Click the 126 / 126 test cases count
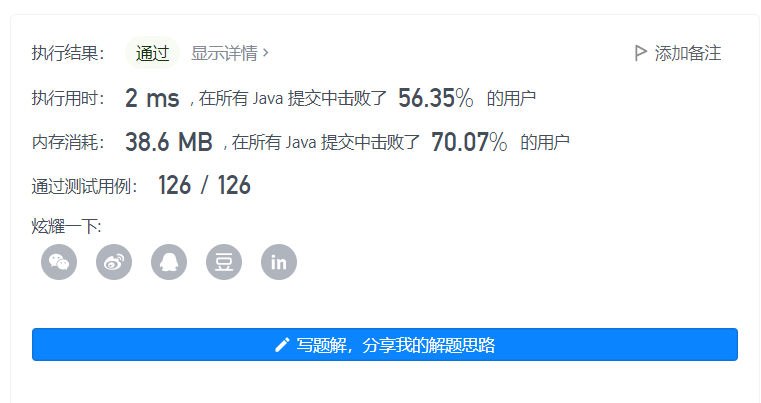This screenshot has height=403, width=761. (x=204, y=185)
